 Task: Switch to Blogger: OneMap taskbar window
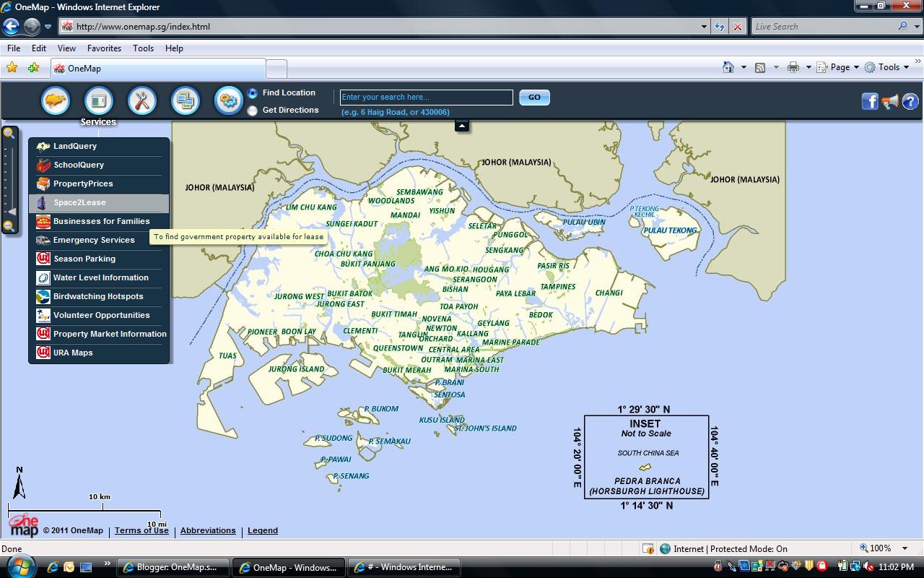tap(173, 567)
